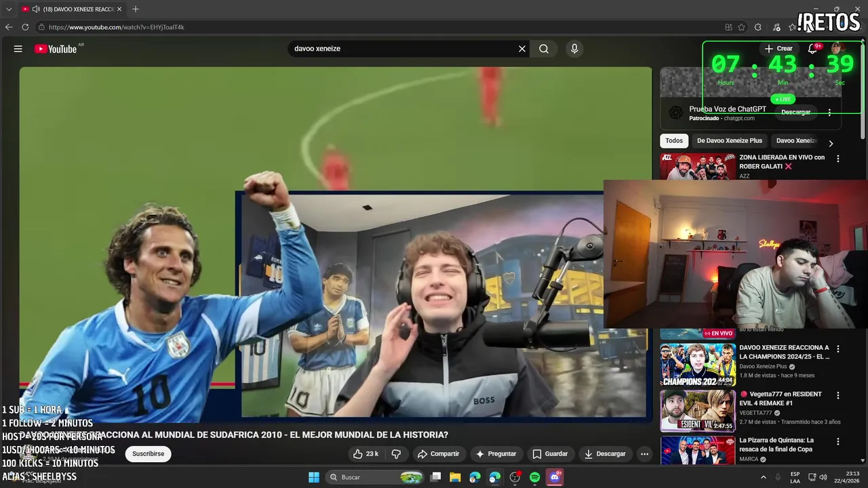This screenshot has height=488, width=868.
Task: Visit Davoo Xeneize Plus channel name
Action: 763,367
